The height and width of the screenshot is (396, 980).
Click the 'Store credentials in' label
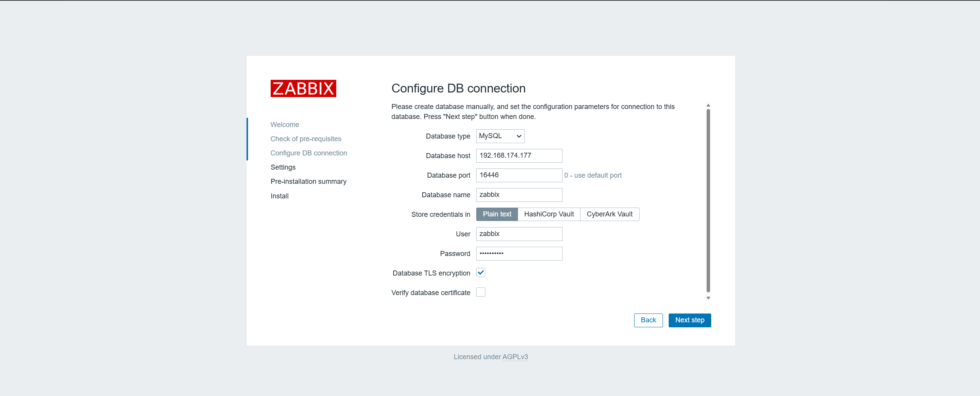pyautogui.click(x=441, y=214)
